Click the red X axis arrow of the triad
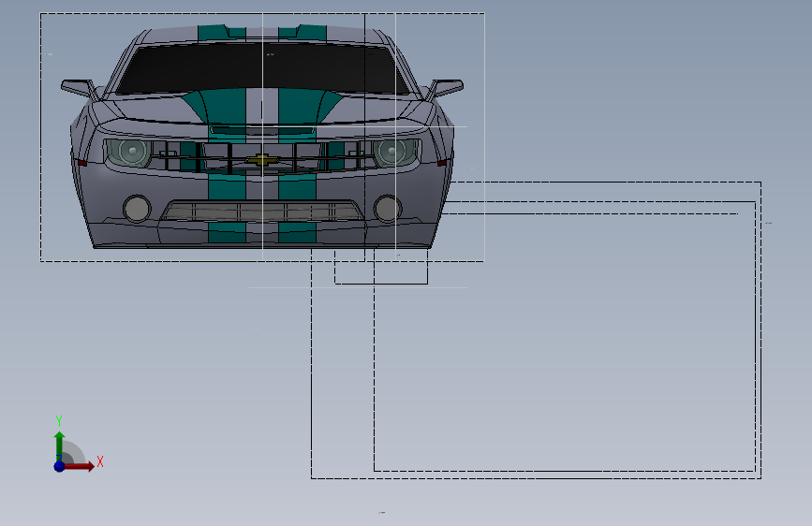This screenshot has height=526, width=812. [79, 466]
